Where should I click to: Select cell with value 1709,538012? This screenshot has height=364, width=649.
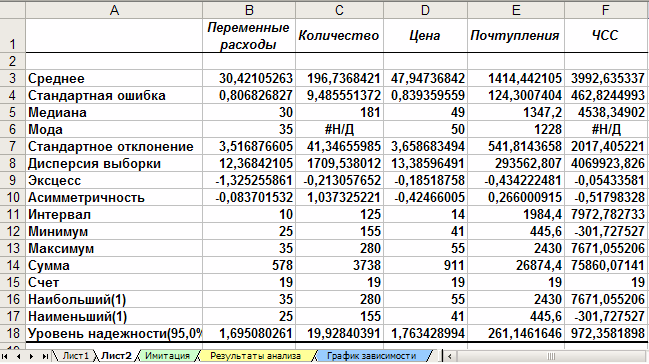(339, 163)
